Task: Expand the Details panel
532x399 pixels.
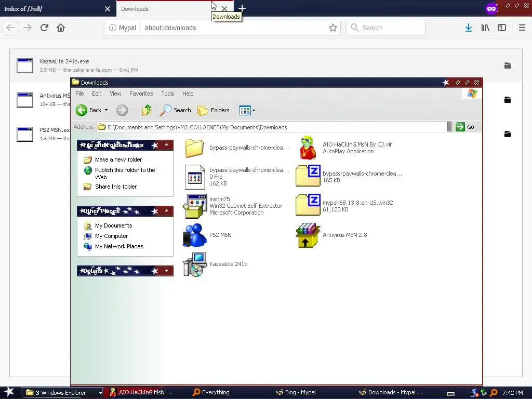Action: click(x=167, y=270)
